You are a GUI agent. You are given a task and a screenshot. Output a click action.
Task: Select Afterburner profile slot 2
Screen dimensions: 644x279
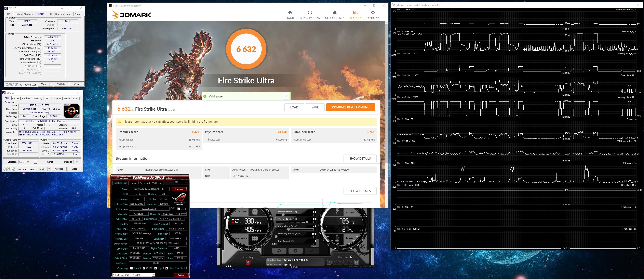pos(335,263)
